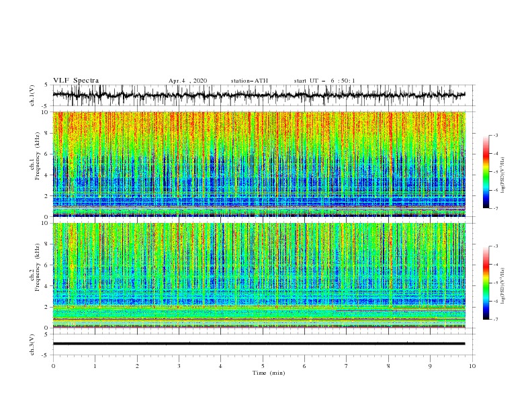Viewport: 532px width, 411px height.
Task: Click the '-7' tick on ch.2 colorbar
Action: [495, 320]
